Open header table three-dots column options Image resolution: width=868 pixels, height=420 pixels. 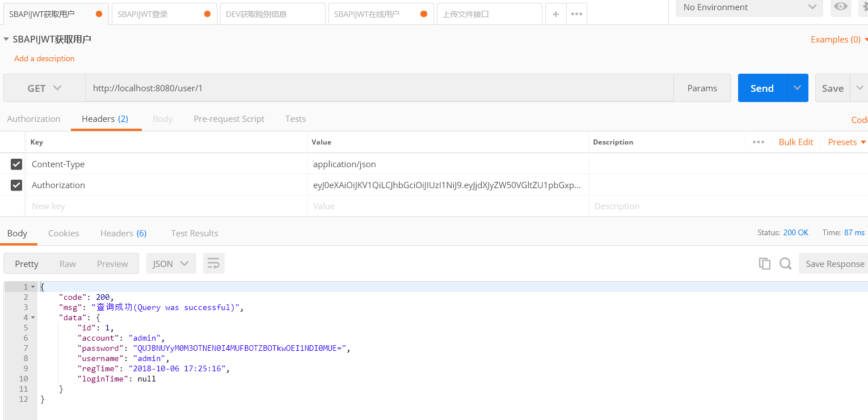(x=759, y=142)
